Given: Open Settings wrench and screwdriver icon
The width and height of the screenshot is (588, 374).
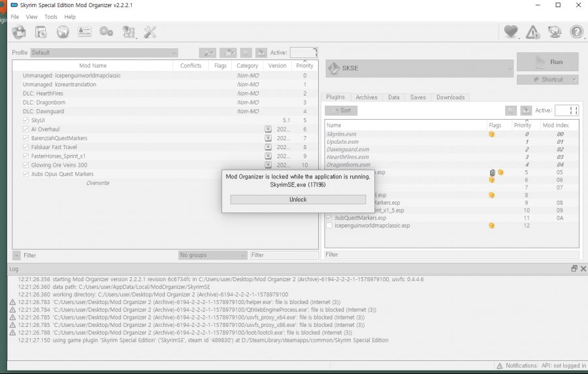Looking at the screenshot, I should (150, 31).
